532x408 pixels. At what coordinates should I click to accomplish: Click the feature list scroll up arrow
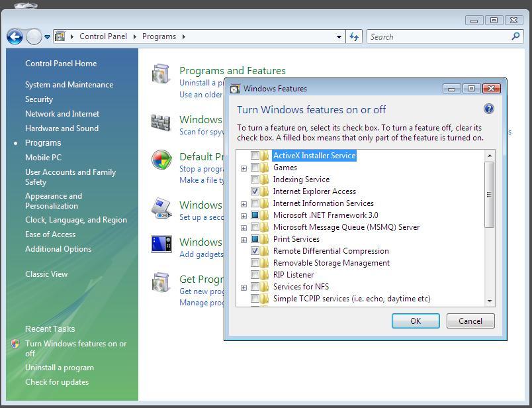(x=489, y=156)
